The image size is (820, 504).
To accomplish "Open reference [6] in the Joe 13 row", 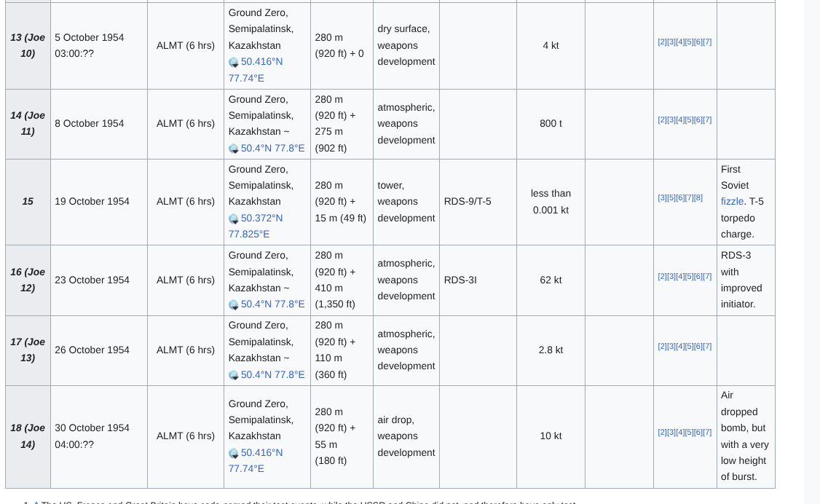I will (x=698, y=347).
